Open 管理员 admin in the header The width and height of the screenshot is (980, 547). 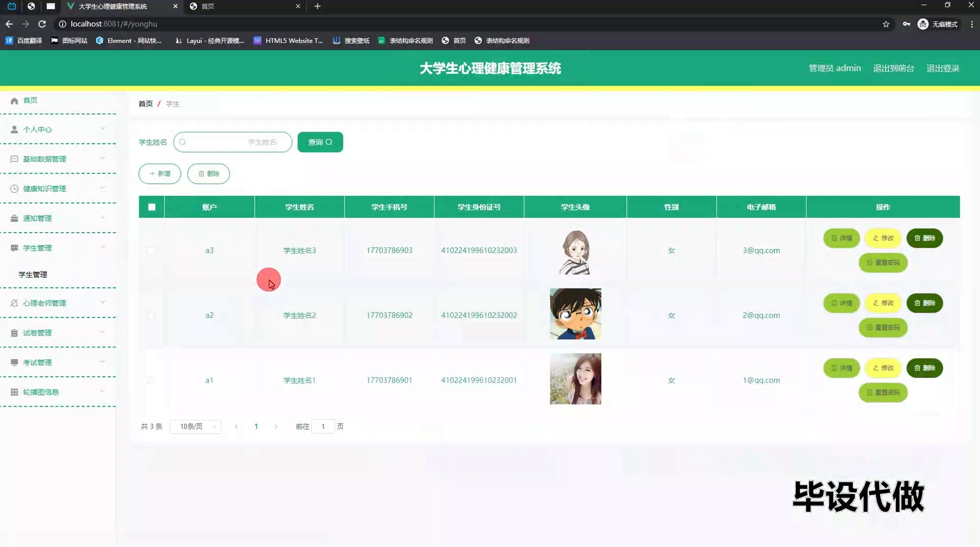tap(835, 68)
